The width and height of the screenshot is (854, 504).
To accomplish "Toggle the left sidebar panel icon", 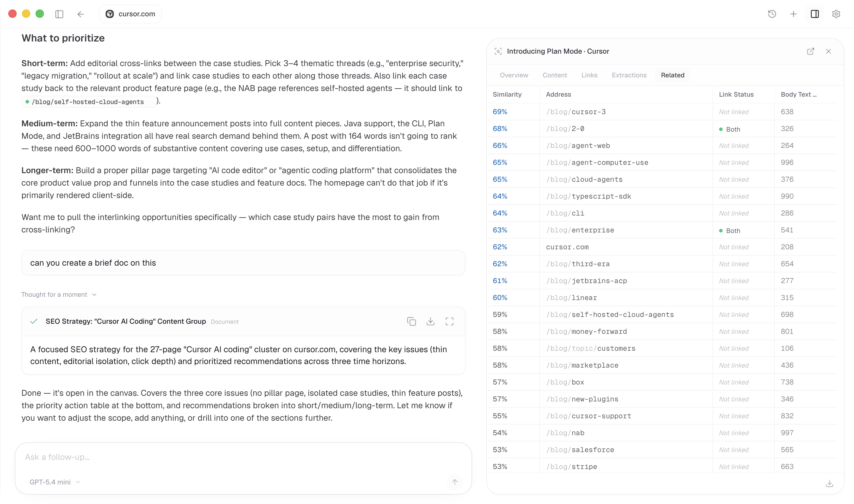I will tap(59, 14).
